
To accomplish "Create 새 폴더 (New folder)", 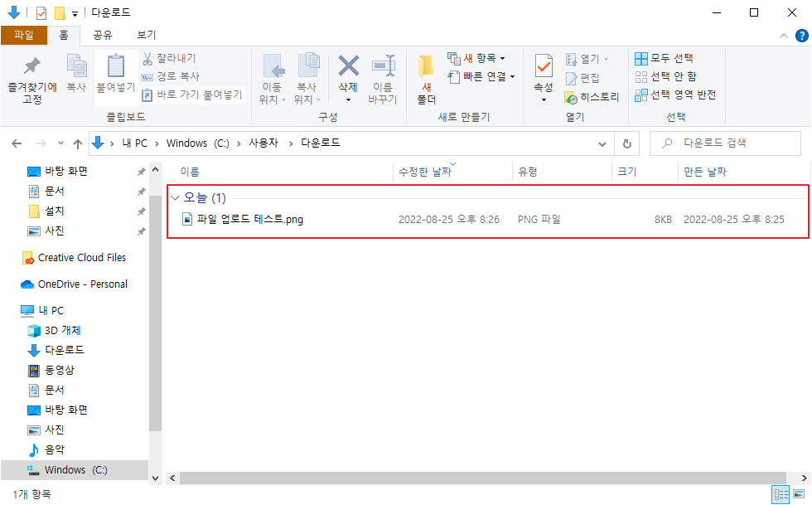I will tap(427, 80).
